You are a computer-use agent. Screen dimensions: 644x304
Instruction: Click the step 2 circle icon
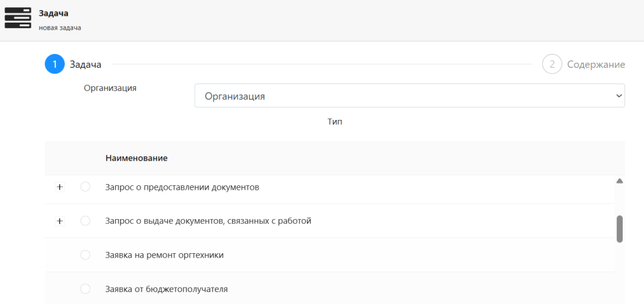(552, 65)
